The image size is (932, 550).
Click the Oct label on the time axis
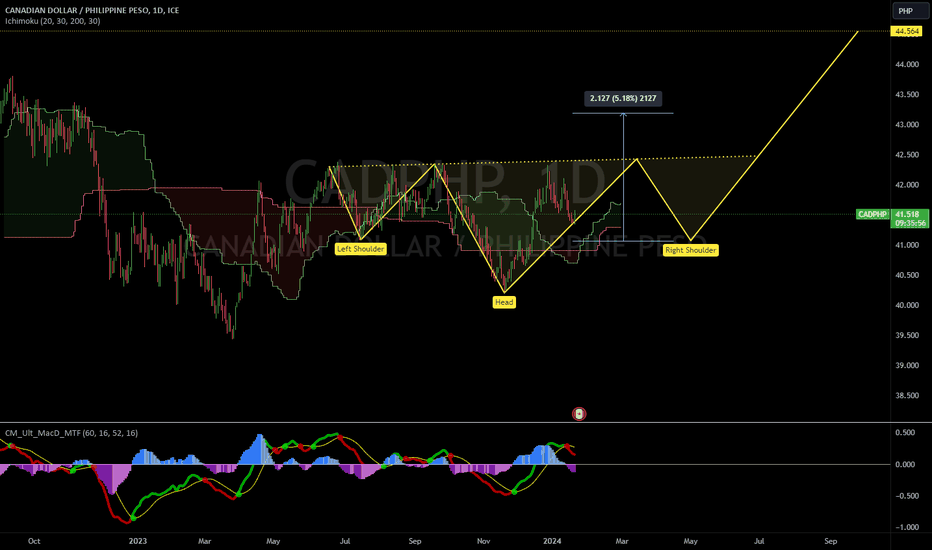click(34, 541)
